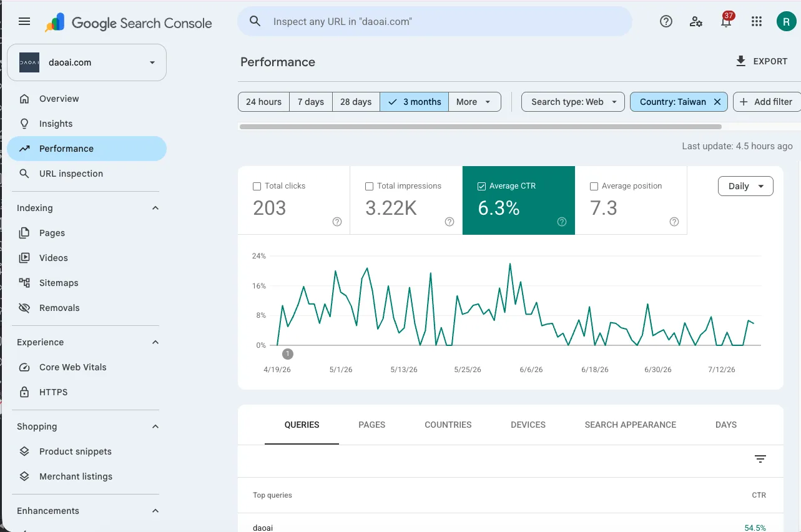801x532 pixels.
Task: Open the hamburger main menu
Action: [x=24, y=21]
